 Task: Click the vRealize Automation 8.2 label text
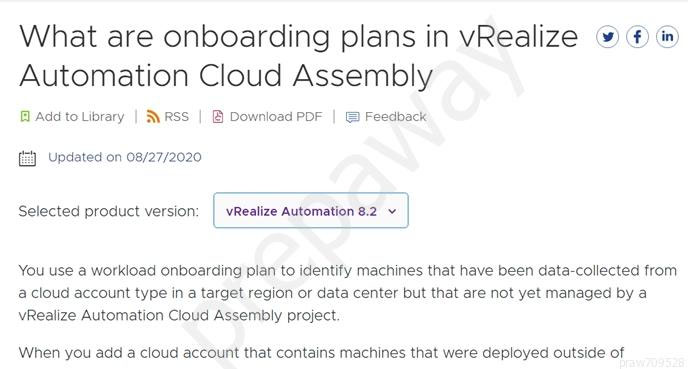point(301,211)
